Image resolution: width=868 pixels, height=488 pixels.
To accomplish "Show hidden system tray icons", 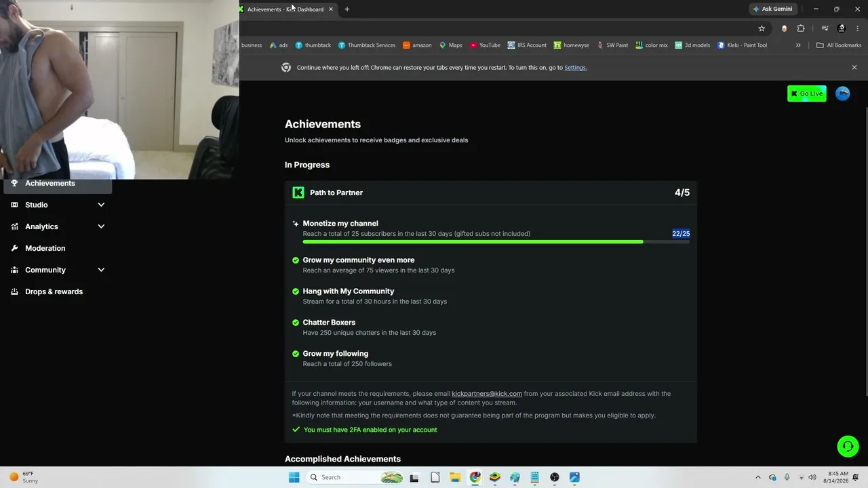I will (757, 477).
